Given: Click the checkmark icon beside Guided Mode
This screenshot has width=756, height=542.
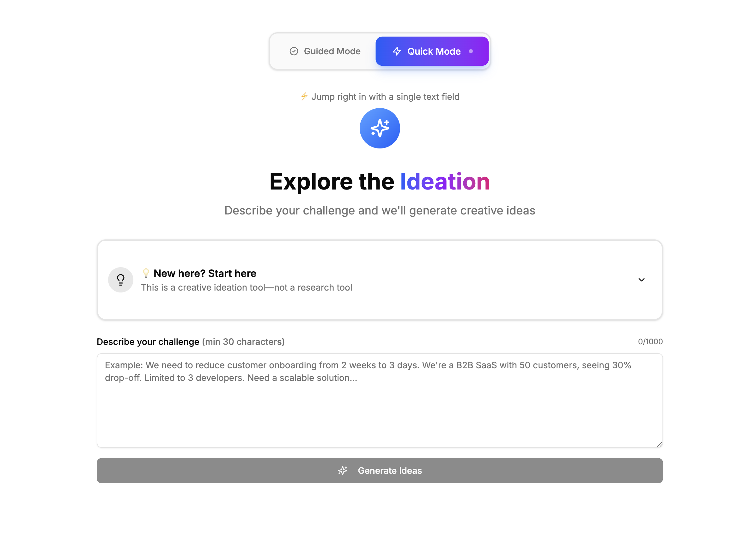Looking at the screenshot, I should 294,51.
